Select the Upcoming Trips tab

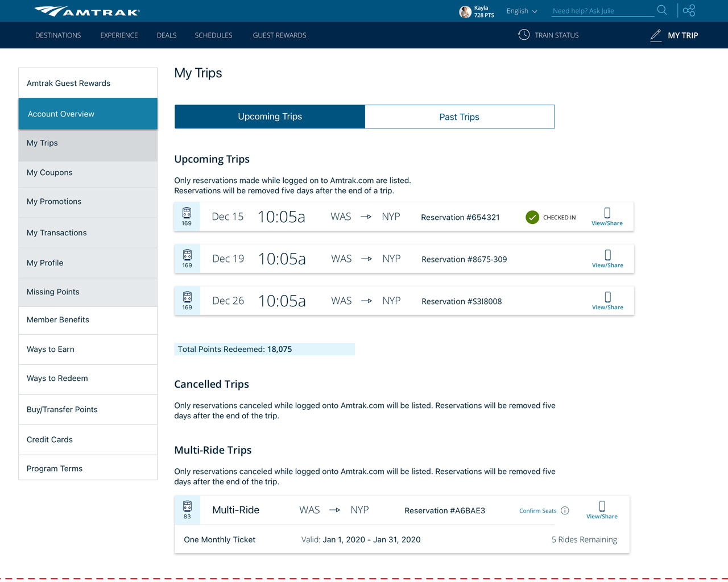pos(270,117)
